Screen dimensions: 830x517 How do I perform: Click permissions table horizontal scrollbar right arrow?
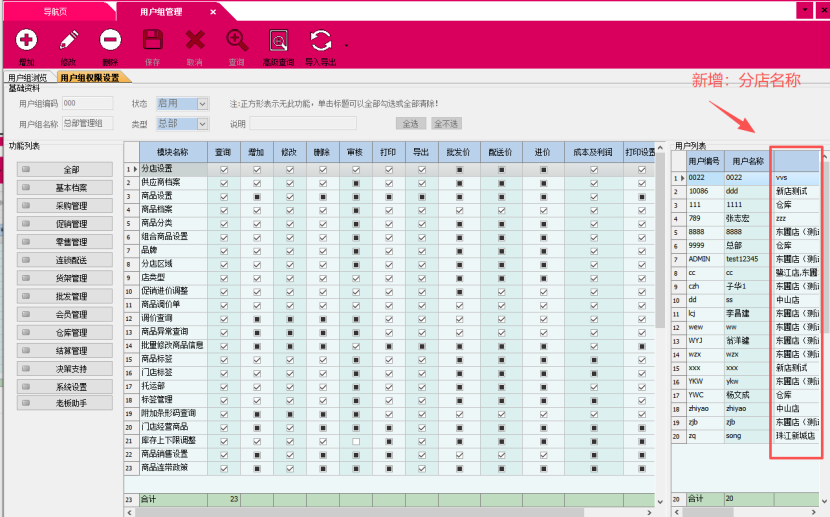[x=649, y=512]
